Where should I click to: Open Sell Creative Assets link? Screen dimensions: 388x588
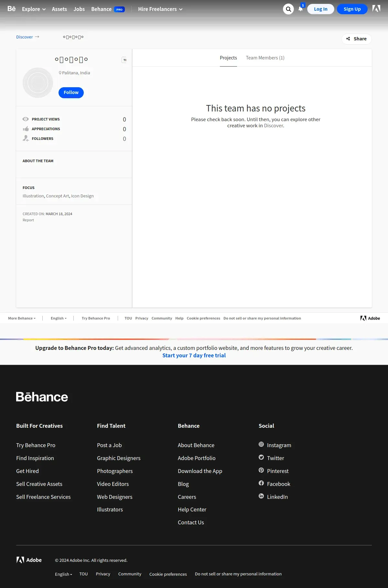click(39, 484)
